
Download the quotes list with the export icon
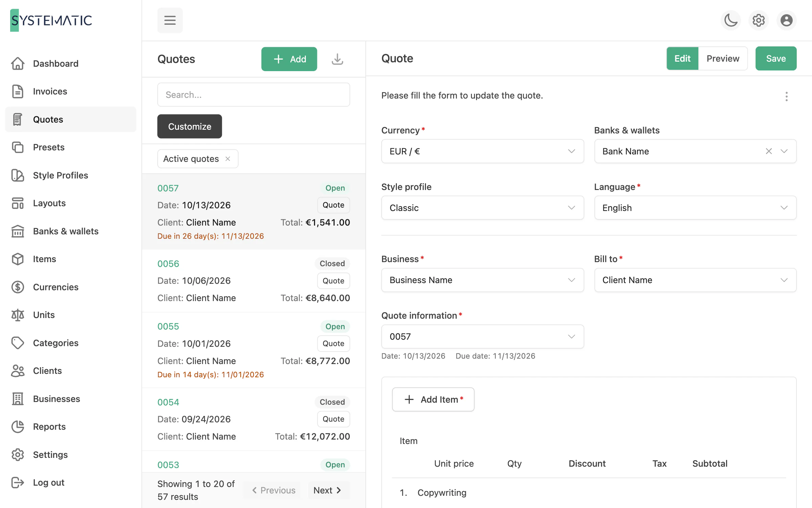click(x=337, y=59)
